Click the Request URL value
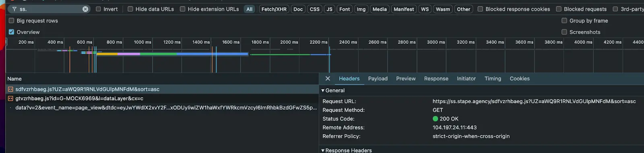 534,101
